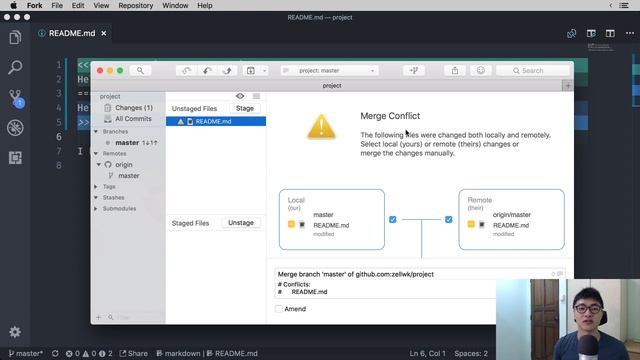This screenshot has height=360, width=640.
Task: Open Help menu
Action: [205, 6]
